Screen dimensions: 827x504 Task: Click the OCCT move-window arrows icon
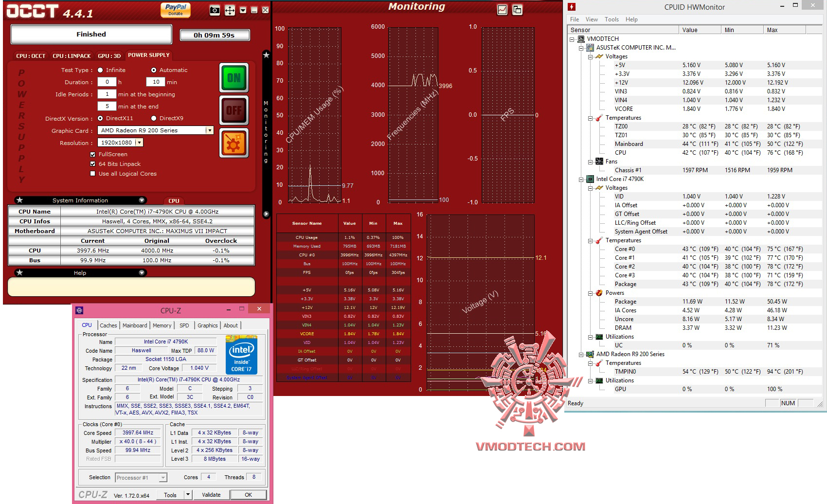coord(230,10)
